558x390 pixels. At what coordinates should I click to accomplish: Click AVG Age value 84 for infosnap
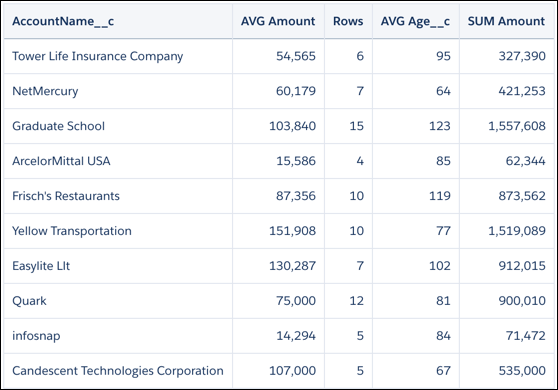pyautogui.click(x=443, y=336)
